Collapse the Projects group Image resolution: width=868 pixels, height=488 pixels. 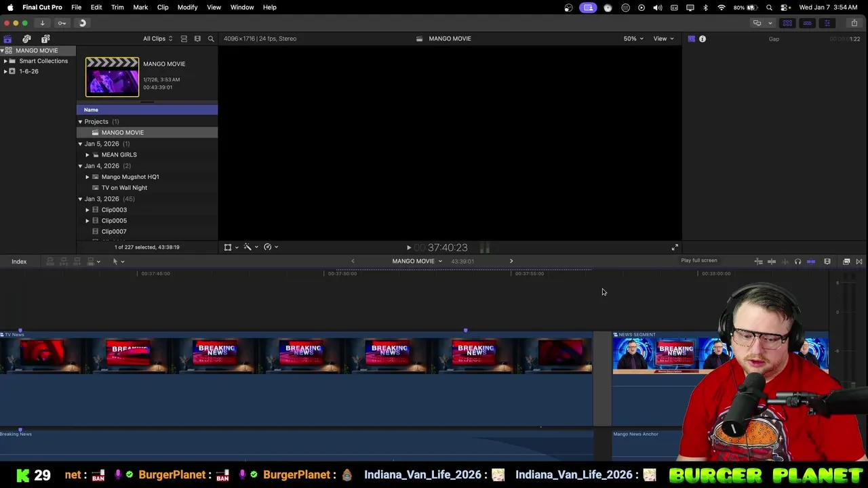click(x=80, y=122)
